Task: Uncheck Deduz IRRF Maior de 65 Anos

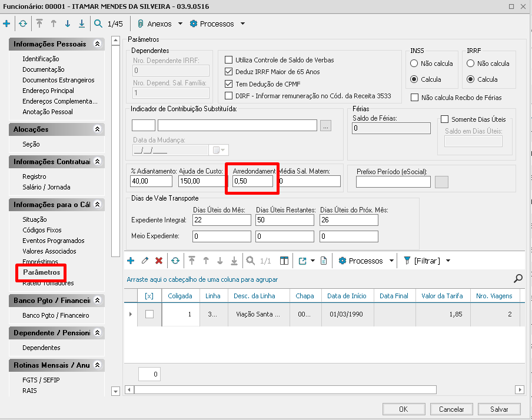Action: [x=229, y=72]
